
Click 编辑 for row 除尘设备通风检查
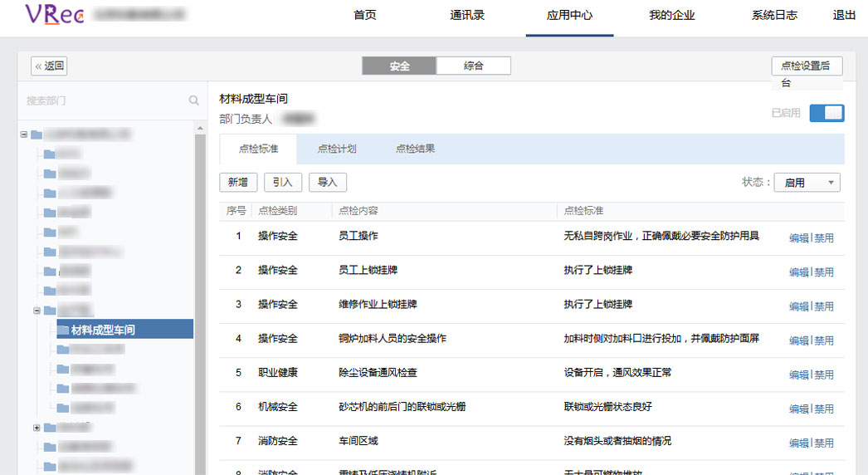click(799, 375)
